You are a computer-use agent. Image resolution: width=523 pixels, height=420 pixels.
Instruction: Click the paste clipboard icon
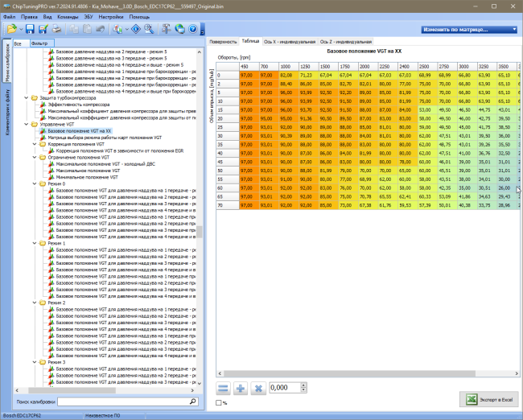coord(87,29)
